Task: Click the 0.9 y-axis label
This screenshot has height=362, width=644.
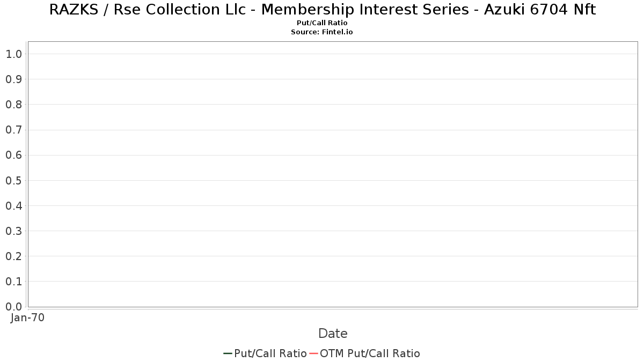Action: tap(13, 79)
